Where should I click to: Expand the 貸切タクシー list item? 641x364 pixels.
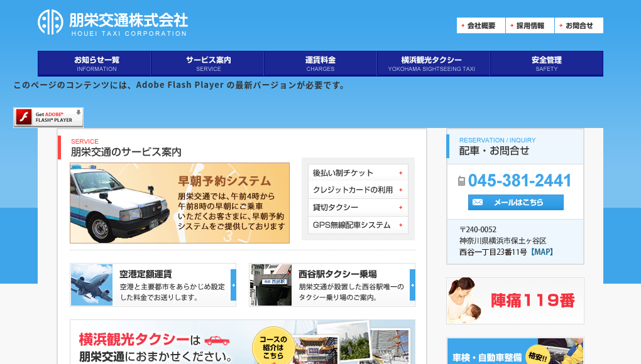click(x=401, y=207)
